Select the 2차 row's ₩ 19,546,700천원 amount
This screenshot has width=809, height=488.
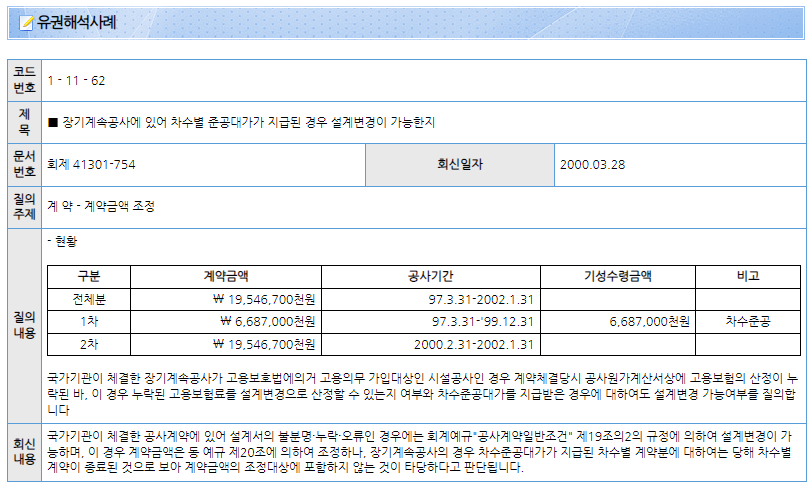click(264, 345)
